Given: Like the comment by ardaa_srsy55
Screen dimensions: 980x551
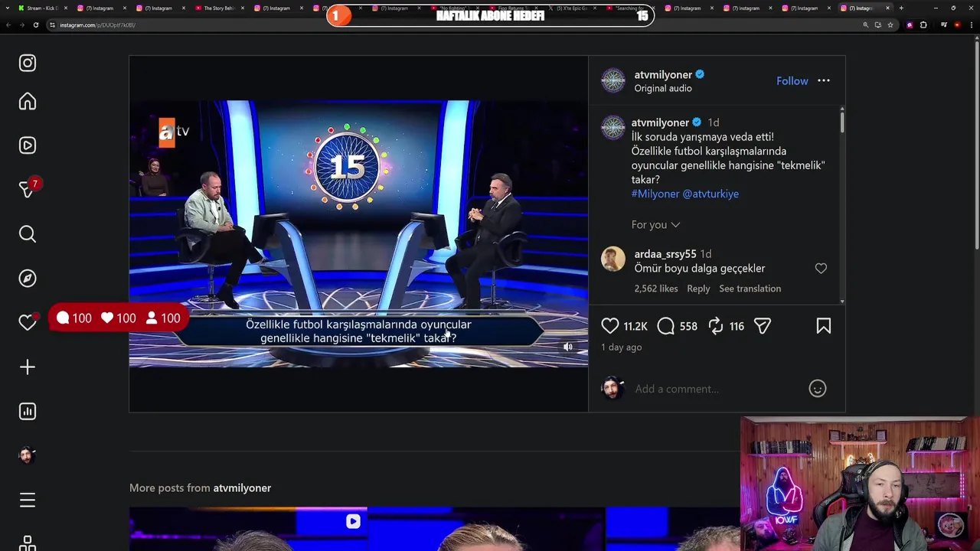Looking at the screenshot, I should (821, 269).
